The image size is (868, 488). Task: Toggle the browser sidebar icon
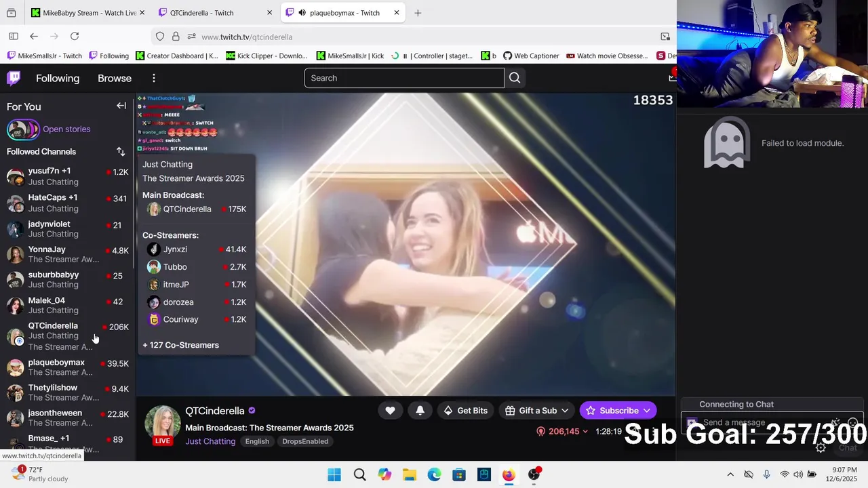click(13, 37)
